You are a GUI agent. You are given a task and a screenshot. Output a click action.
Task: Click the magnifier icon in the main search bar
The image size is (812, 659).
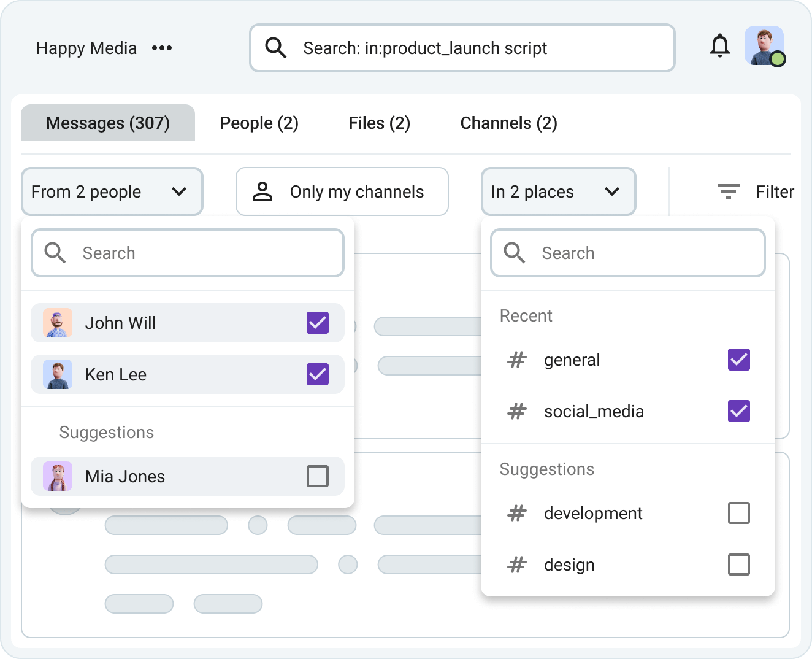[x=276, y=47]
